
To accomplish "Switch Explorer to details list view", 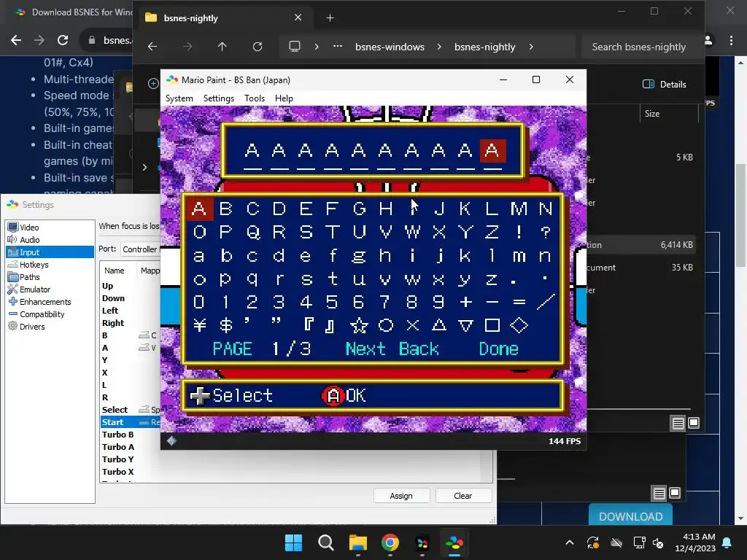I will pos(678,423).
